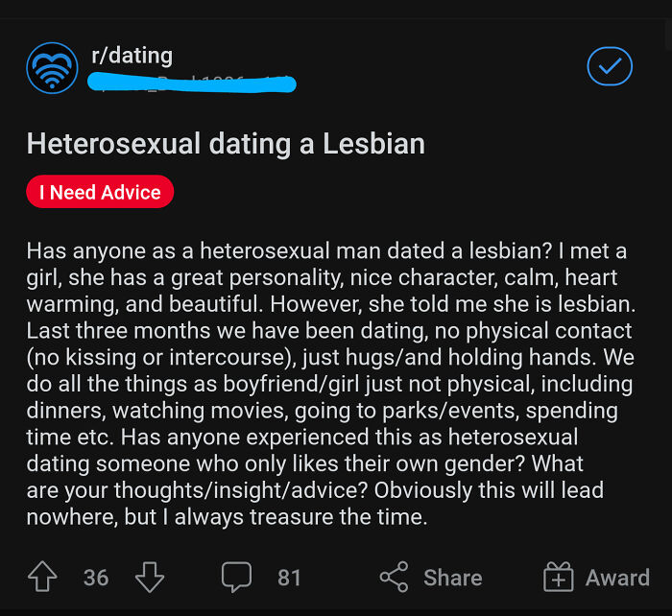
Task: Select the 'I Need Advice' flair tag
Action: [100, 192]
